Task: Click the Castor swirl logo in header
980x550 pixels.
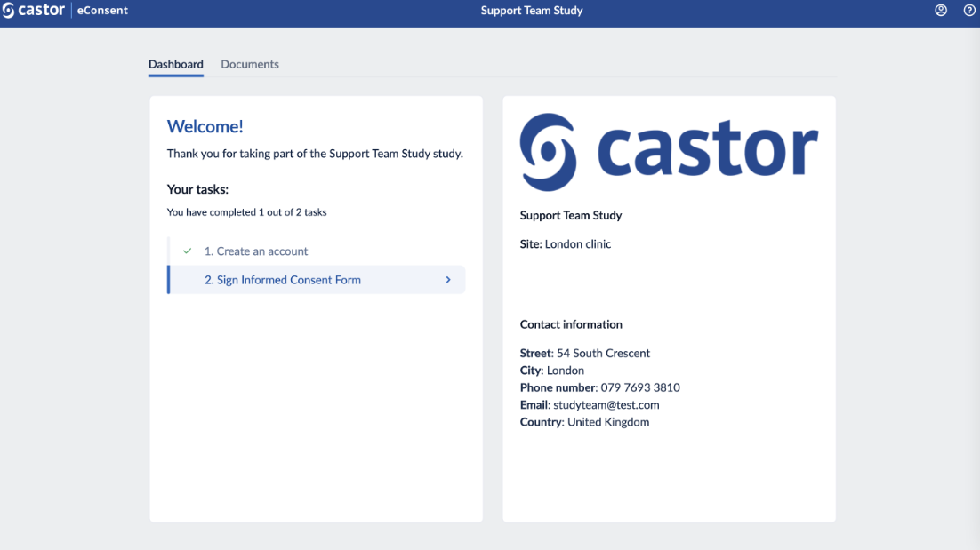Action: coord(8,11)
